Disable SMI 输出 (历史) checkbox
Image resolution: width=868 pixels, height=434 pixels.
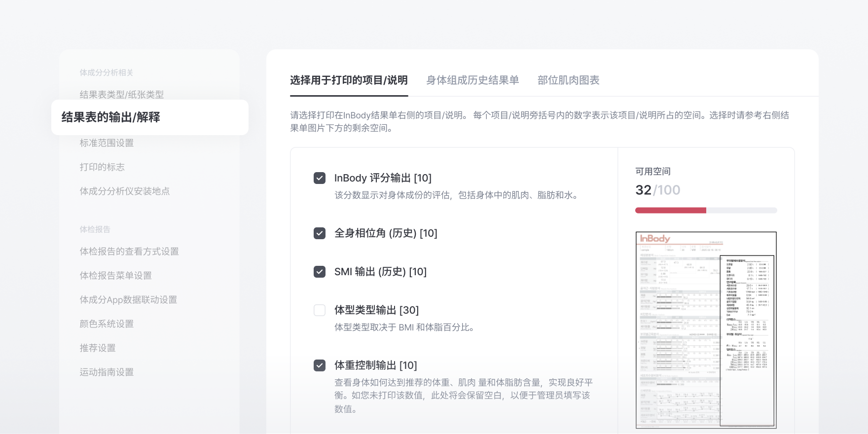pyautogui.click(x=320, y=272)
